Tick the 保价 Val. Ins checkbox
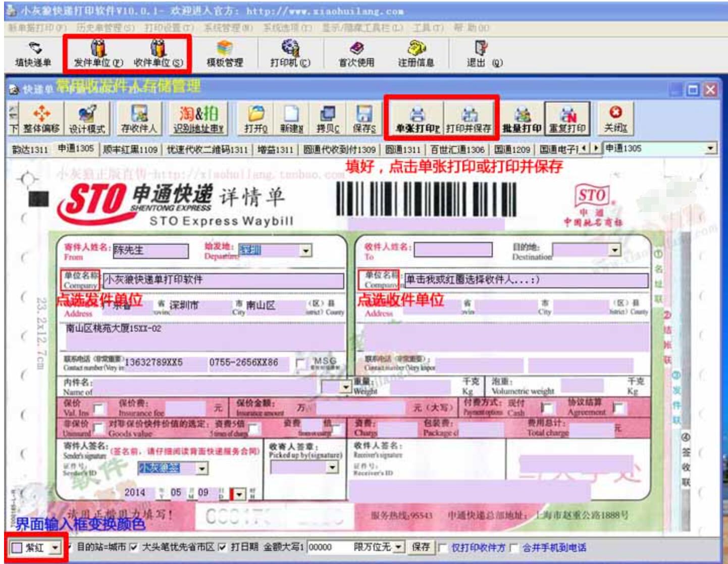Screen dimensions: 728x564 pos(99,407)
